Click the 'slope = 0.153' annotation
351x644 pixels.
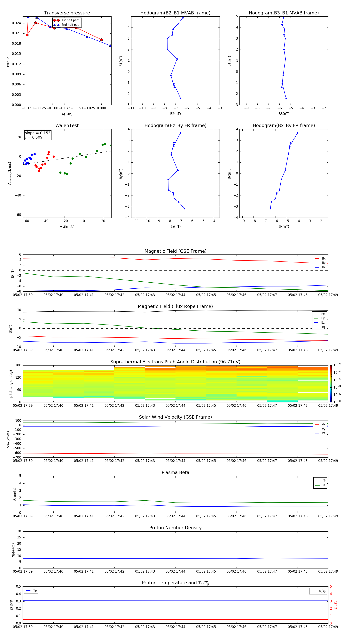pyautogui.click(x=38, y=133)
